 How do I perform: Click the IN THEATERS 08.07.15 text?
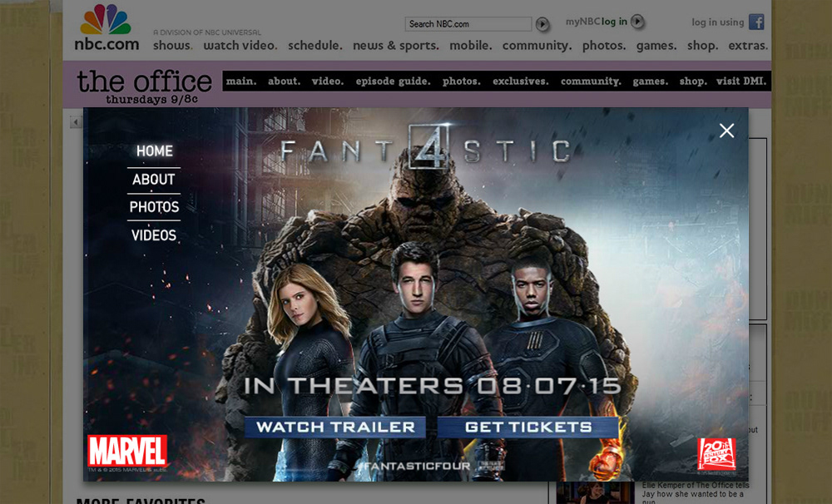[433, 386]
